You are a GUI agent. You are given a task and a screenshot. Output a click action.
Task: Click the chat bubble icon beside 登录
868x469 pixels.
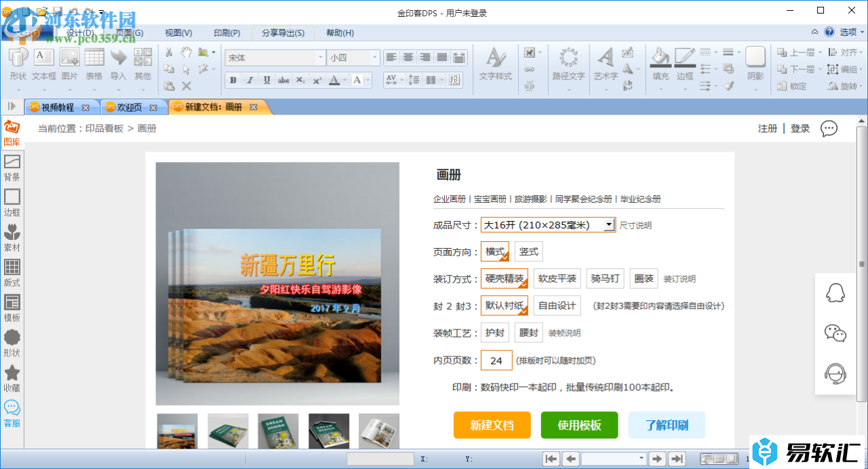pyautogui.click(x=829, y=128)
